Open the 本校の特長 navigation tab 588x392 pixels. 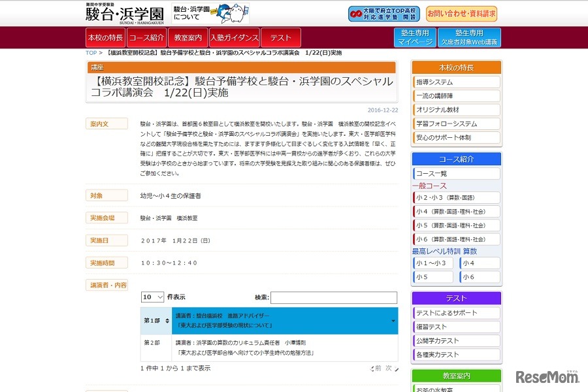[106, 38]
